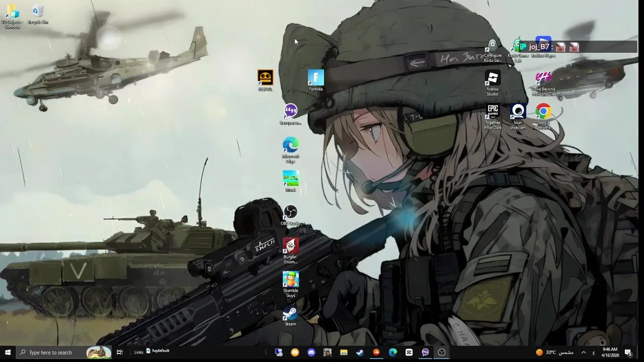
Task: Open the Epic Games Together After Dark shortcut
Action: [x=493, y=117]
